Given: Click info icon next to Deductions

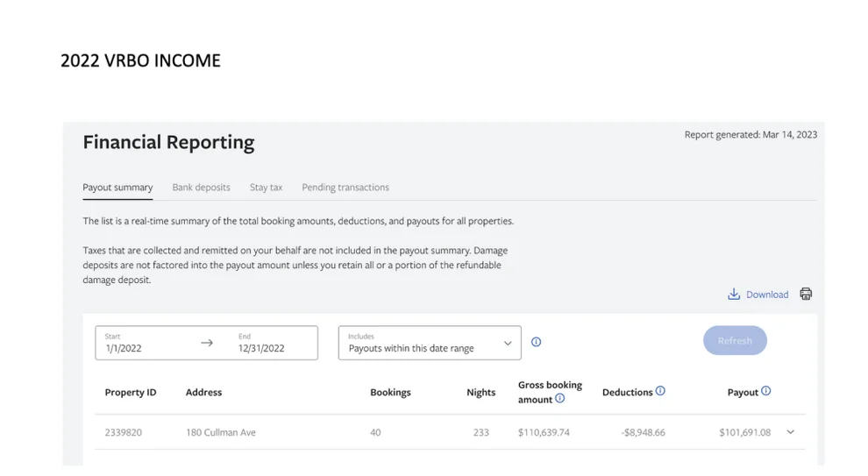Looking at the screenshot, I should 660,391.
